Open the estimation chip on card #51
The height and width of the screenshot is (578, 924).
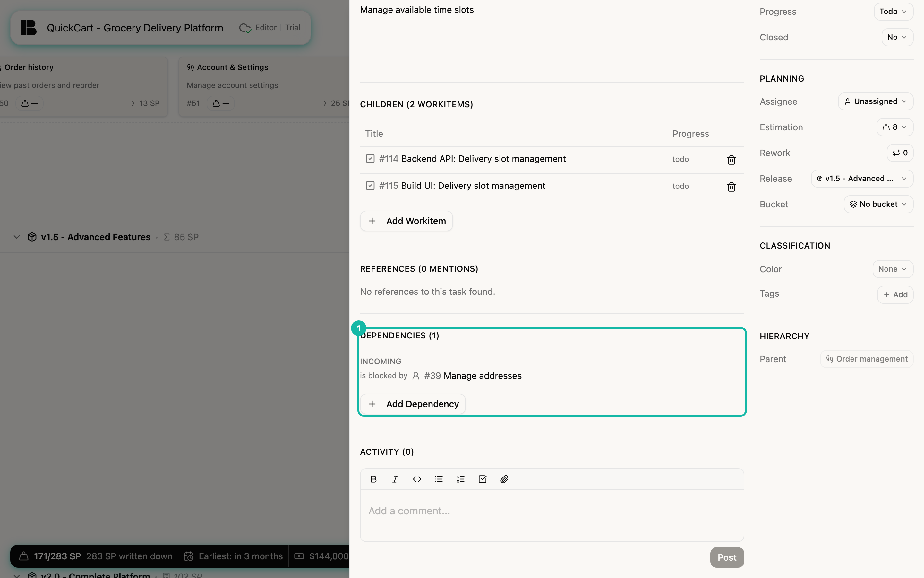[x=220, y=103]
